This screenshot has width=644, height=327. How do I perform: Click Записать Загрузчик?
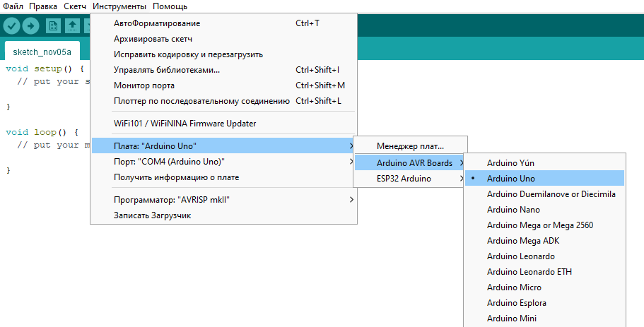coord(224,215)
